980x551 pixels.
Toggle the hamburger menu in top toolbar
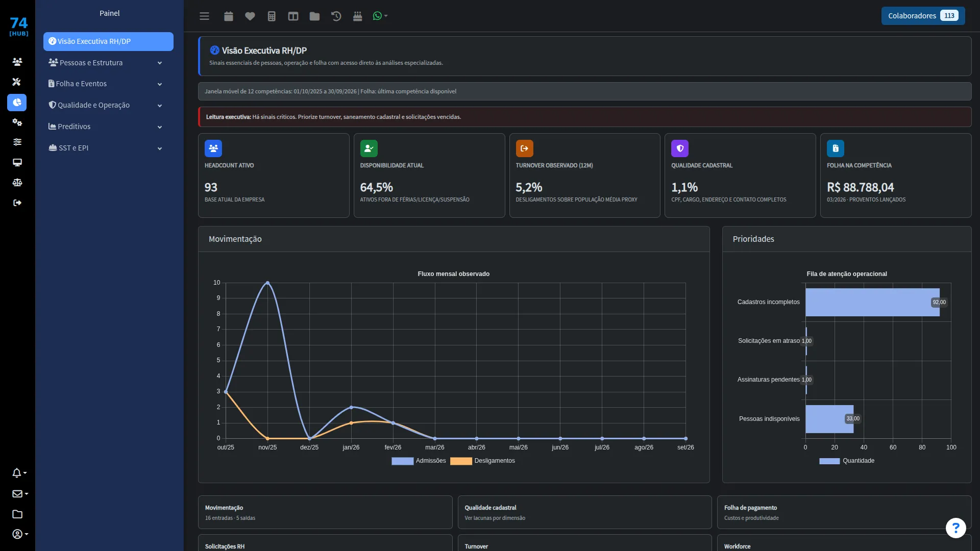pos(204,16)
